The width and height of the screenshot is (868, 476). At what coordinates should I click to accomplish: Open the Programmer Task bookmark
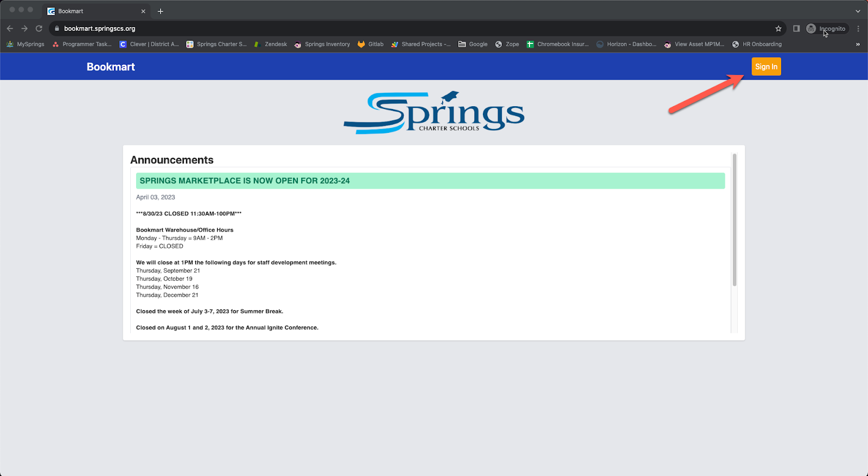82,44
